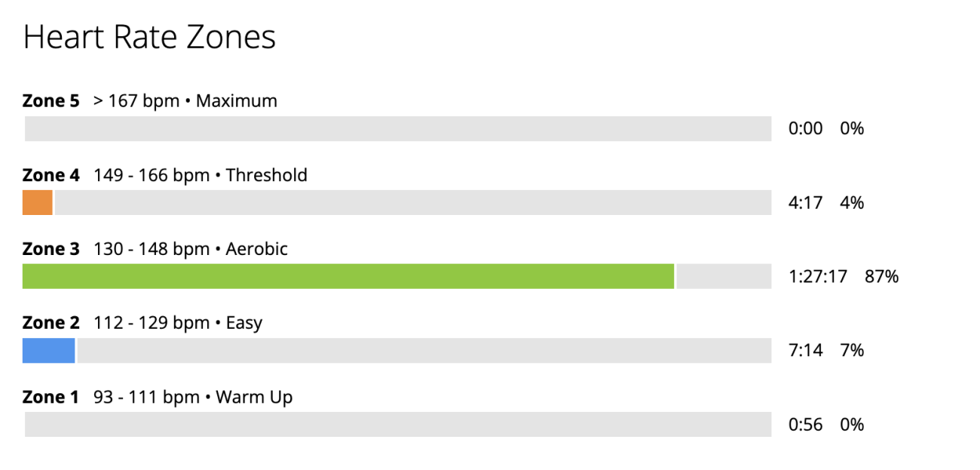Image resolution: width=980 pixels, height=470 pixels.
Task: Click the Heart Rate Zones heading
Action: [149, 38]
